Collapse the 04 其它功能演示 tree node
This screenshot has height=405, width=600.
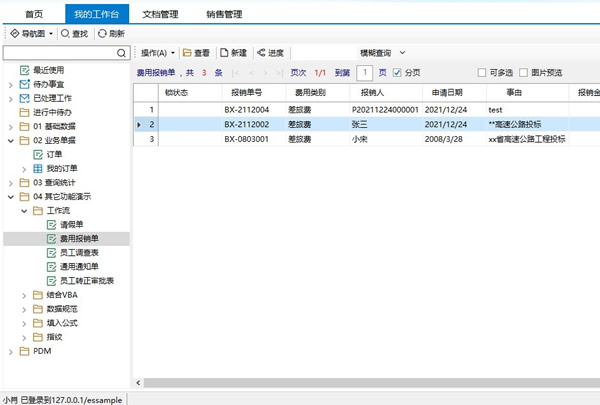(x=11, y=197)
